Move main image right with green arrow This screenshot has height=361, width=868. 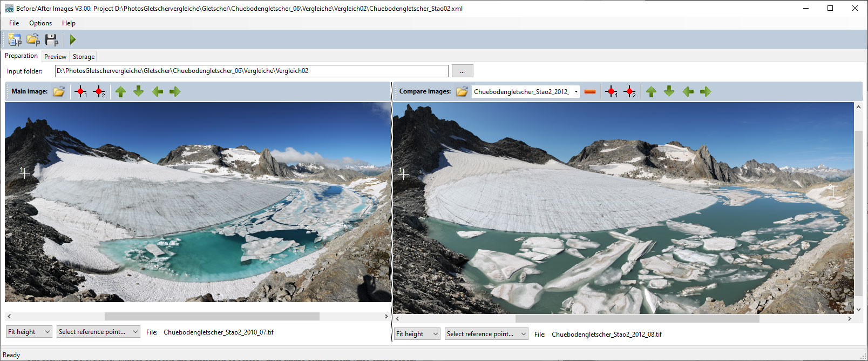(x=175, y=91)
